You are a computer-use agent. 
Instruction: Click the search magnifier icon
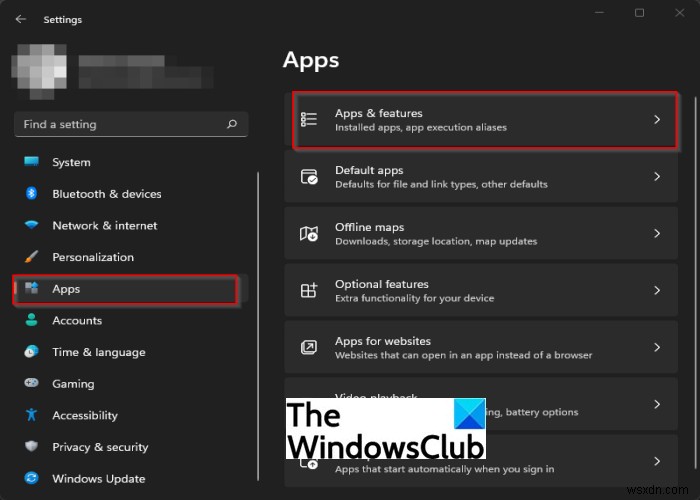[x=232, y=125]
